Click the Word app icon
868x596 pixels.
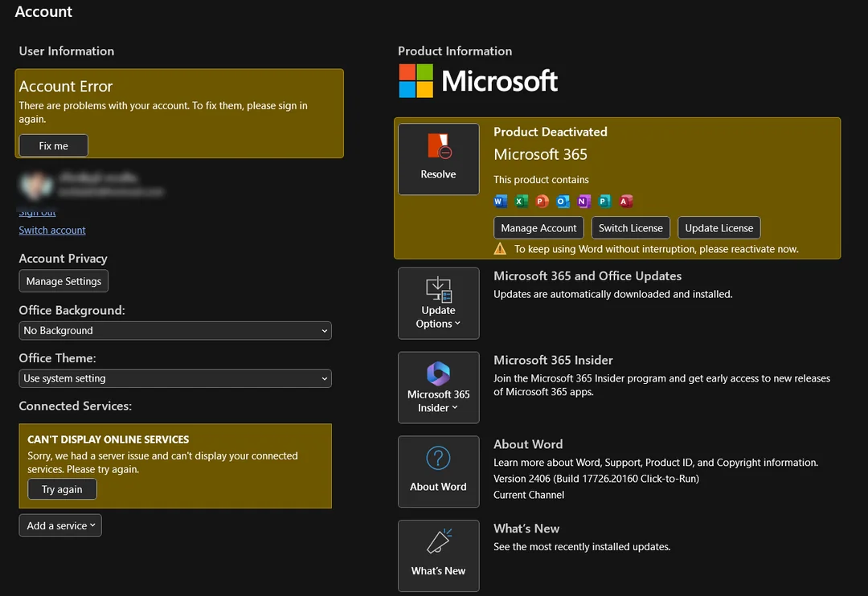pos(500,202)
